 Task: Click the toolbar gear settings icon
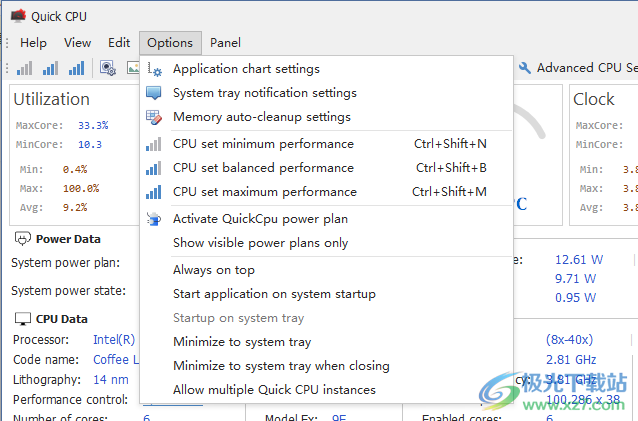pos(108,68)
